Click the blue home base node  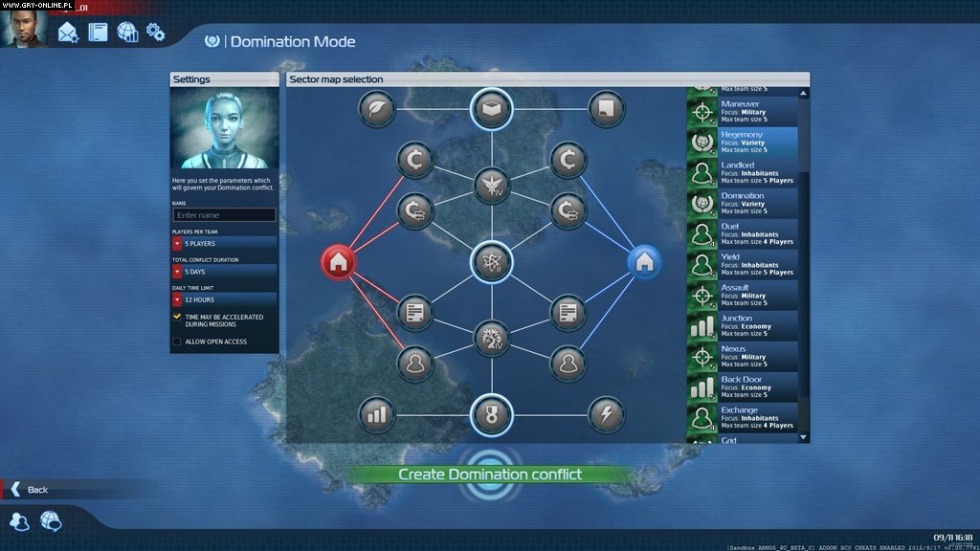[x=643, y=261]
